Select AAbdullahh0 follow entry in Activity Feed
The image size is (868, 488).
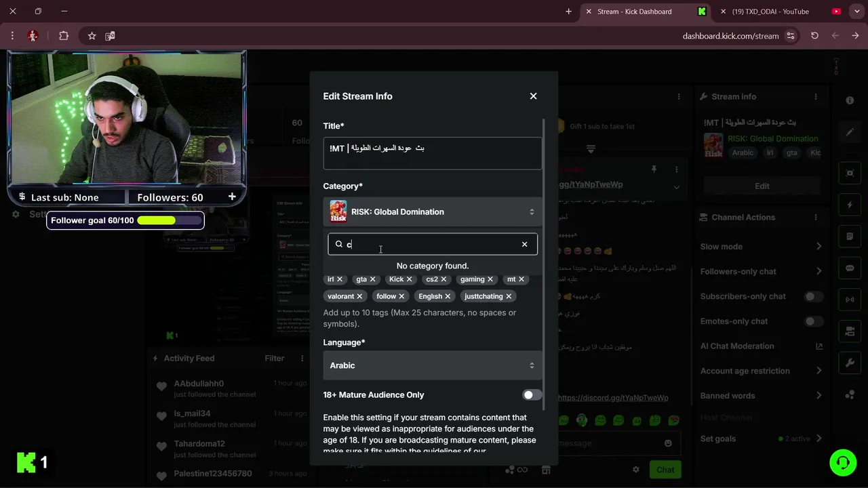pyautogui.click(x=231, y=388)
